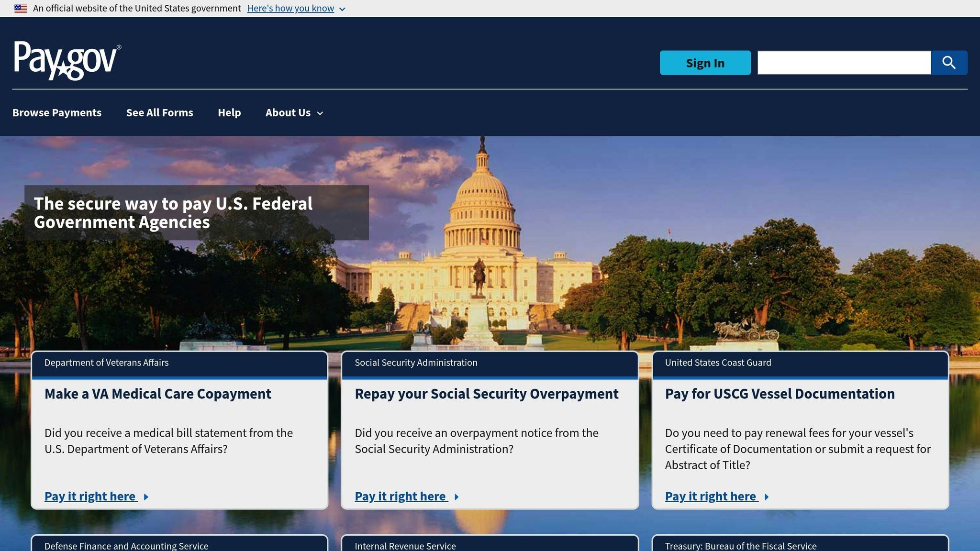Open the Browse Payments menu item

tap(57, 112)
